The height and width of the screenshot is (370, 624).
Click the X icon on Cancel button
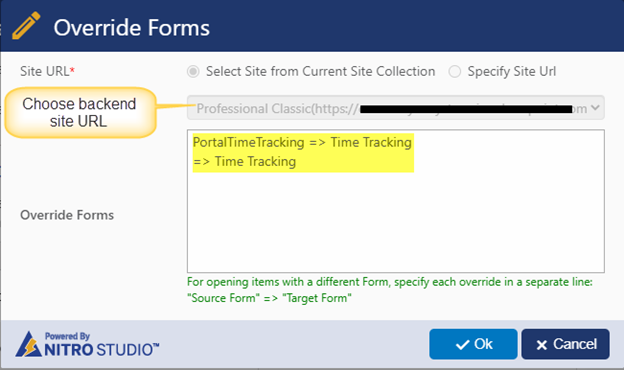click(x=541, y=345)
